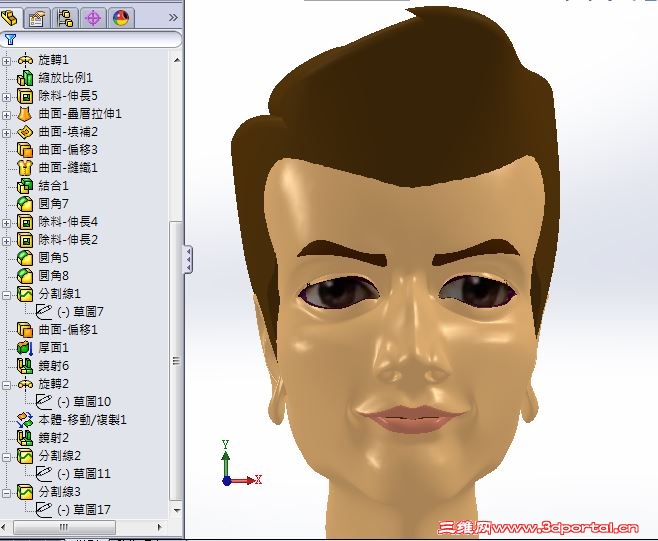The image size is (658, 541).
Task: Select the 曲面-縫織1 tree label
Action: pos(68,168)
